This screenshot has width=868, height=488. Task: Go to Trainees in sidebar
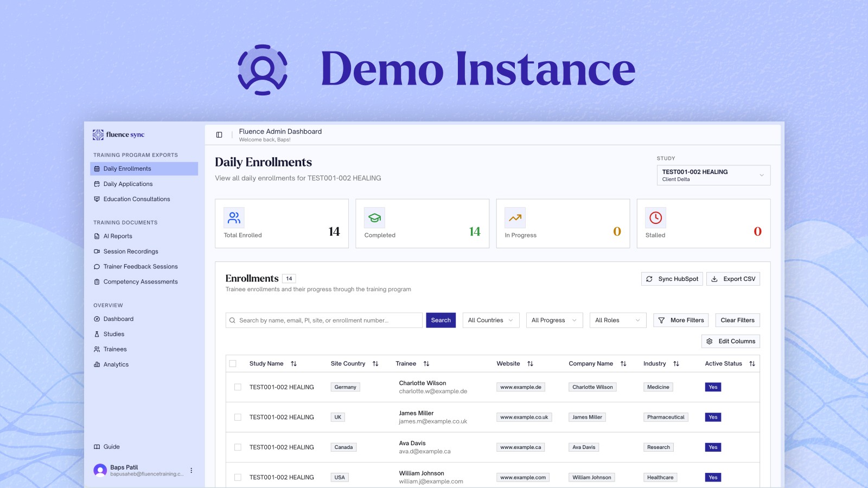click(144, 350)
